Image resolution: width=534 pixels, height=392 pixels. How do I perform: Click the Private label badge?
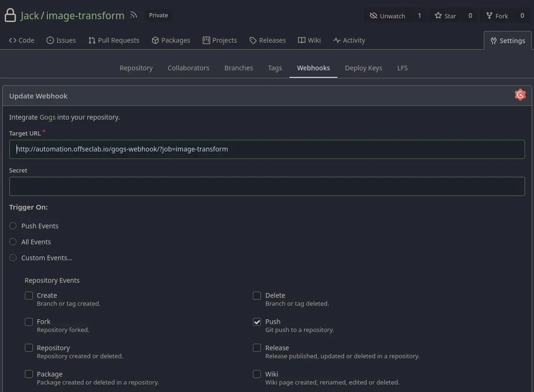tap(158, 15)
